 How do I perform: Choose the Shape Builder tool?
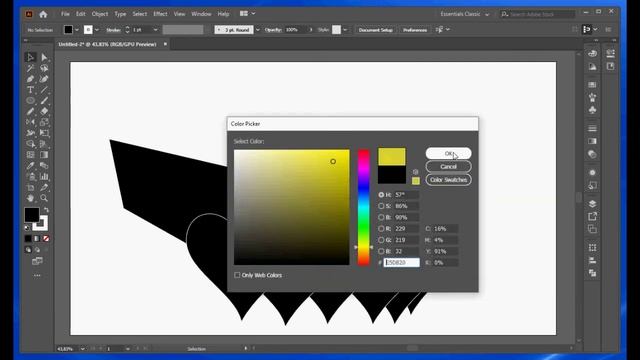[30, 144]
